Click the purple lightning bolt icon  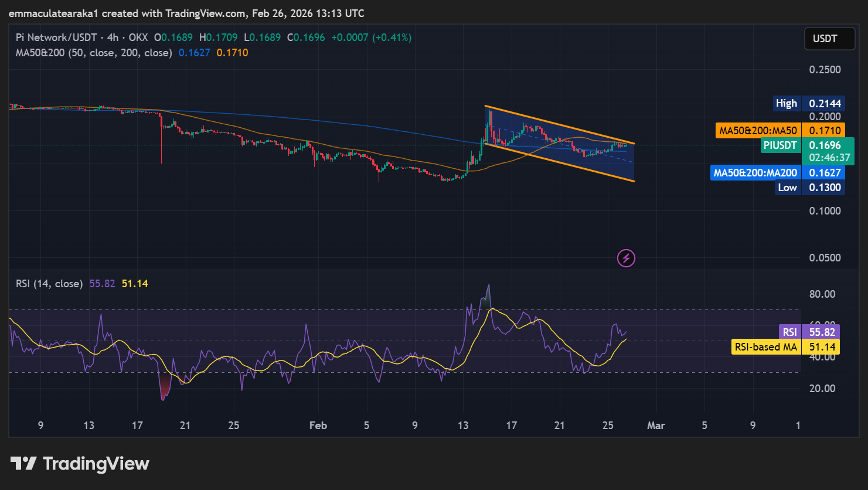(626, 258)
